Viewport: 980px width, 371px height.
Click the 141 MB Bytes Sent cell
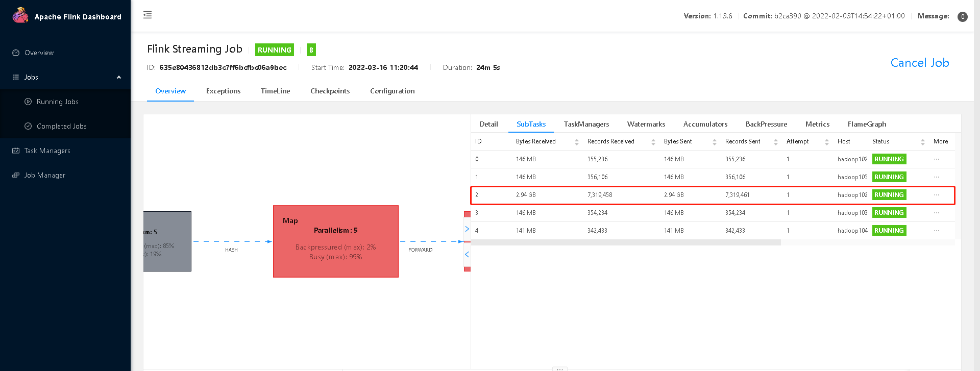click(674, 231)
